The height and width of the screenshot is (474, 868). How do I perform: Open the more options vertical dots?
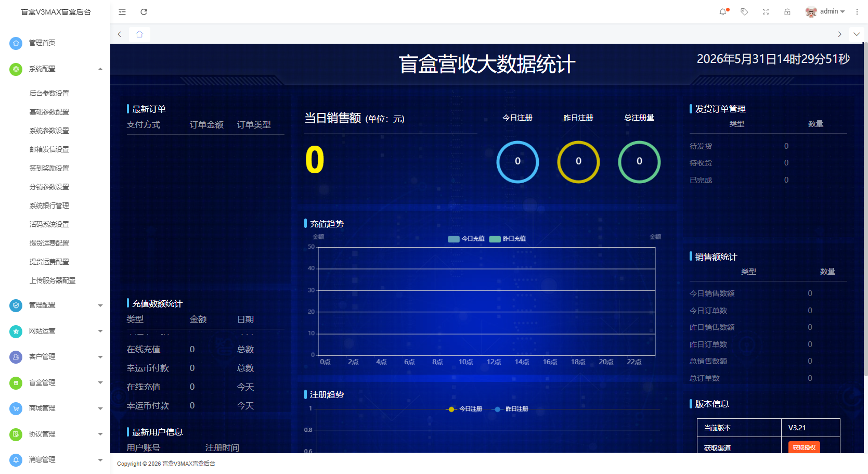(x=857, y=12)
